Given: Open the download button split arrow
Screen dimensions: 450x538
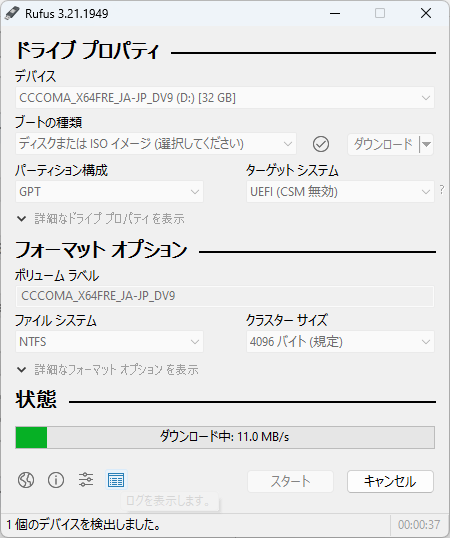Looking at the screenshot, I should tap(427, 144).
